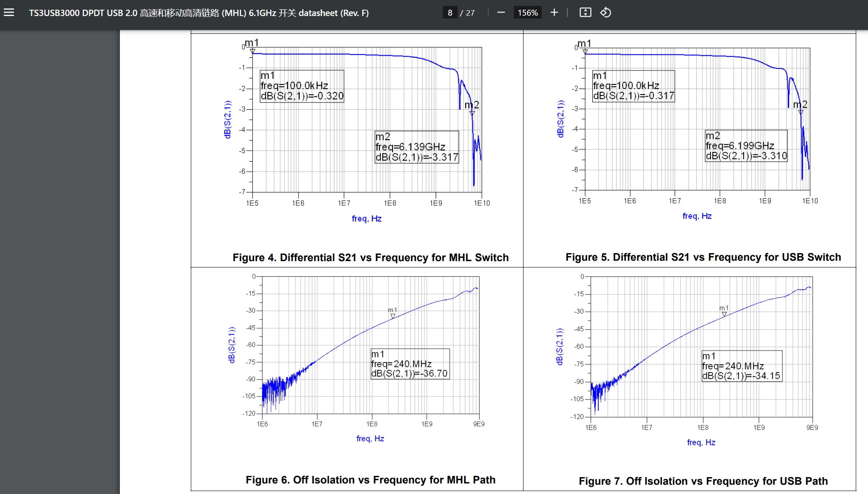Click the '1E5' x-axis tick in Figure 4
Viewport: 868px width, 494px height.
[252, 203]
